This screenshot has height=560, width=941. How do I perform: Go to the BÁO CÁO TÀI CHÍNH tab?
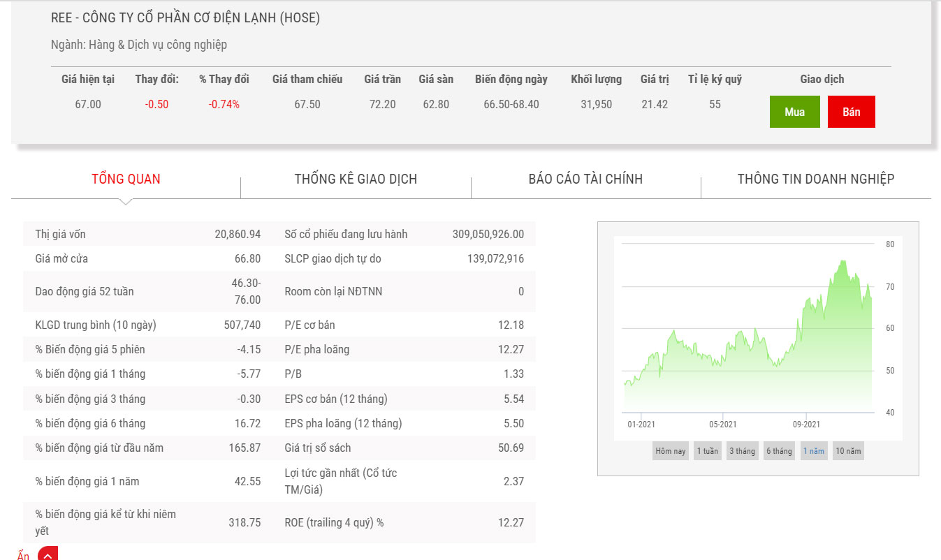pyautogui.click(x=585, y=179)
